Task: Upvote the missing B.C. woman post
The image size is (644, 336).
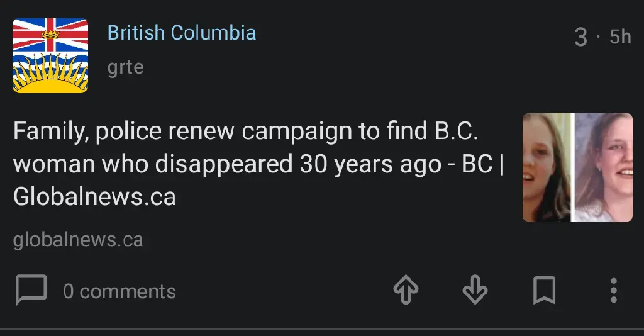Action: [x=406, y=290]
